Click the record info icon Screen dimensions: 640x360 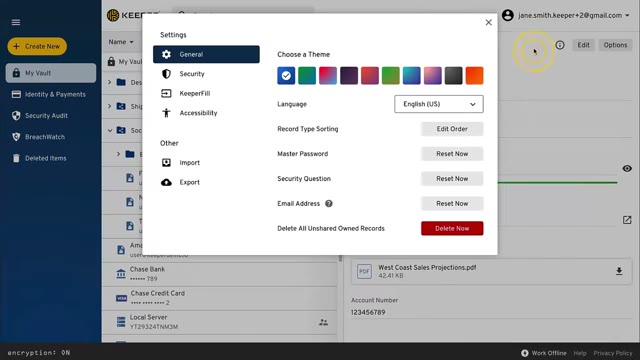coord(560,45)
